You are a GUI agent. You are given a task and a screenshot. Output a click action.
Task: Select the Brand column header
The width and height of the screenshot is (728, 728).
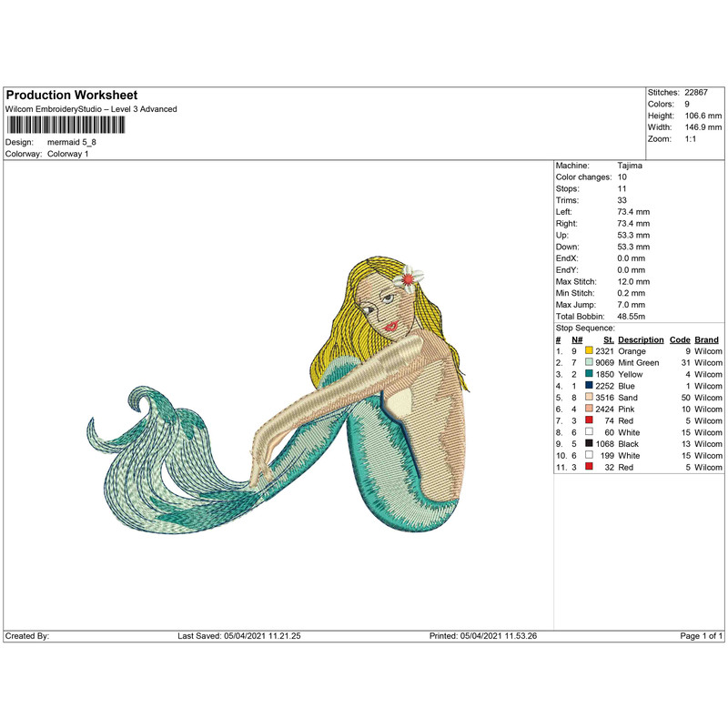pos(706,339)
